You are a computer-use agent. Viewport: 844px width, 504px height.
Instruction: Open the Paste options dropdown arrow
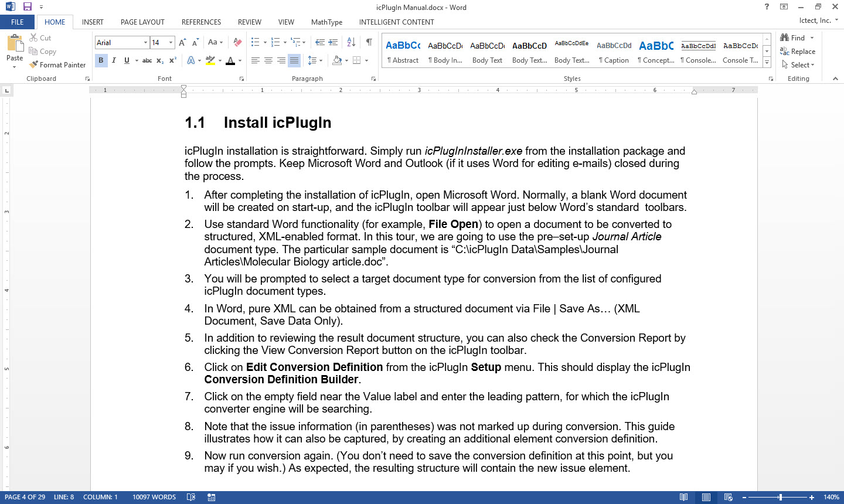(x=14, y=67)
